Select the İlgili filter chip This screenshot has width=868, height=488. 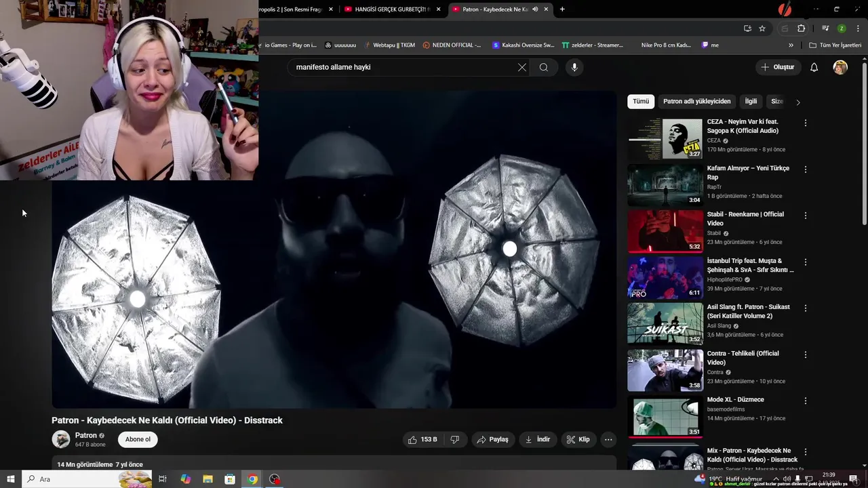tap(751, 101)
